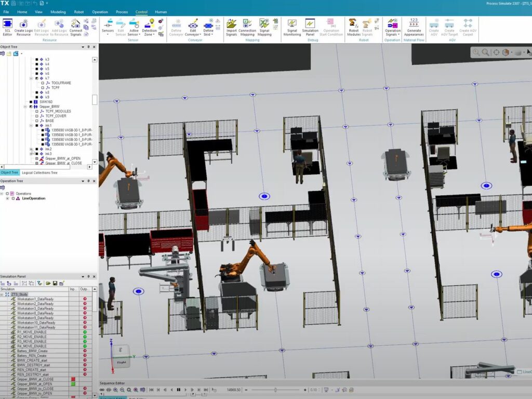Switch to the Modeling ribbon tab

click(59, 12)
